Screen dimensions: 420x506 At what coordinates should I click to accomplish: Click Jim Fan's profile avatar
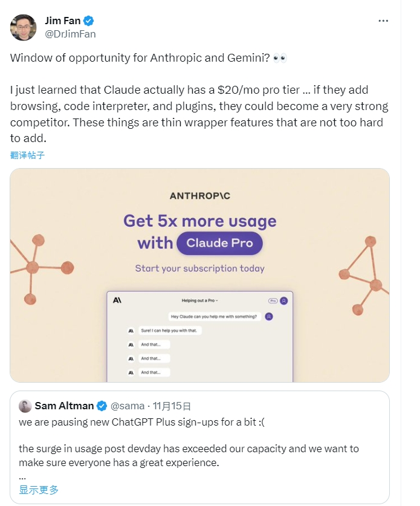(x=22, y=27)
